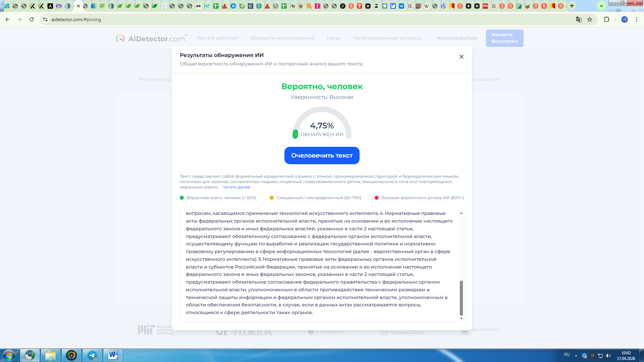Switch to the blue Q favicon tab
The width and height of the screenshot is (644, 362).
pos(233,6)
